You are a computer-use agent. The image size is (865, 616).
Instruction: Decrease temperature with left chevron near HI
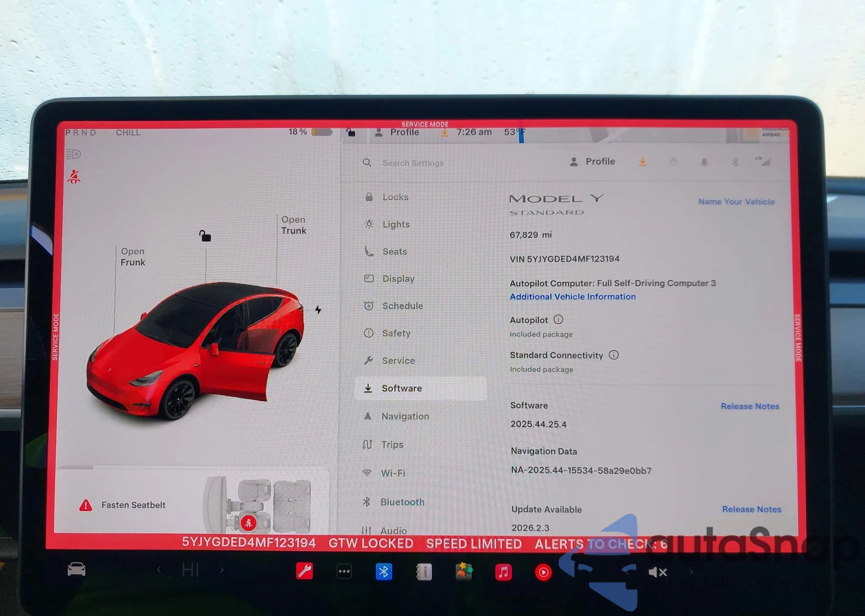coord(159,570)
